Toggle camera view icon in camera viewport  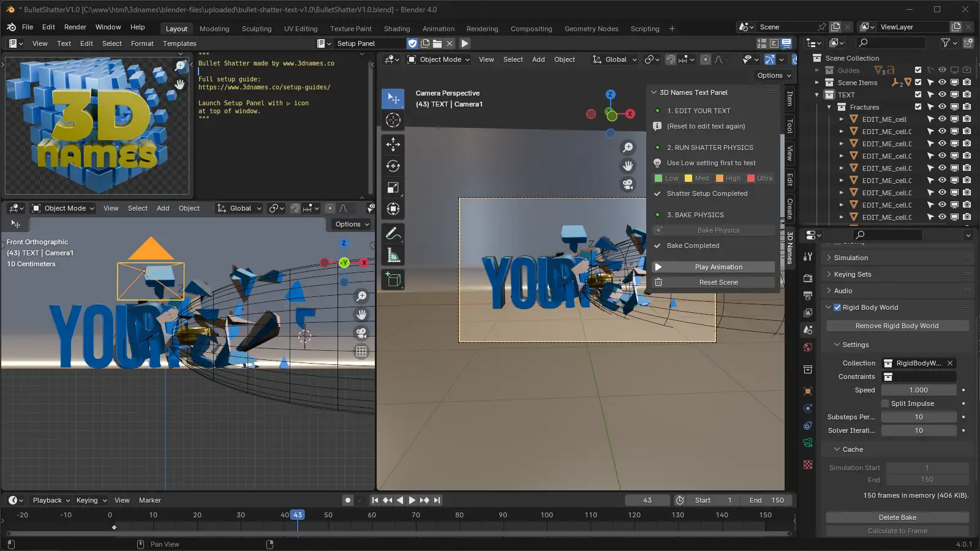point(628,184)
